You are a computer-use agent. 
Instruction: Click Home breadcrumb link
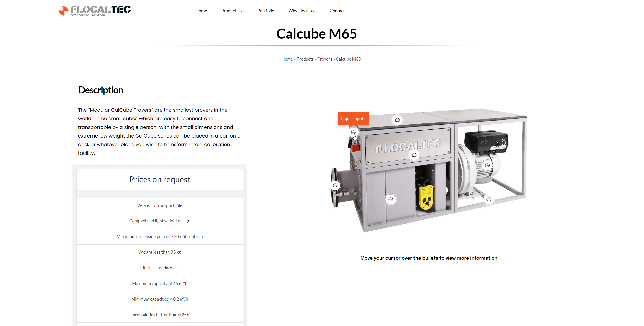coord(287,59)
